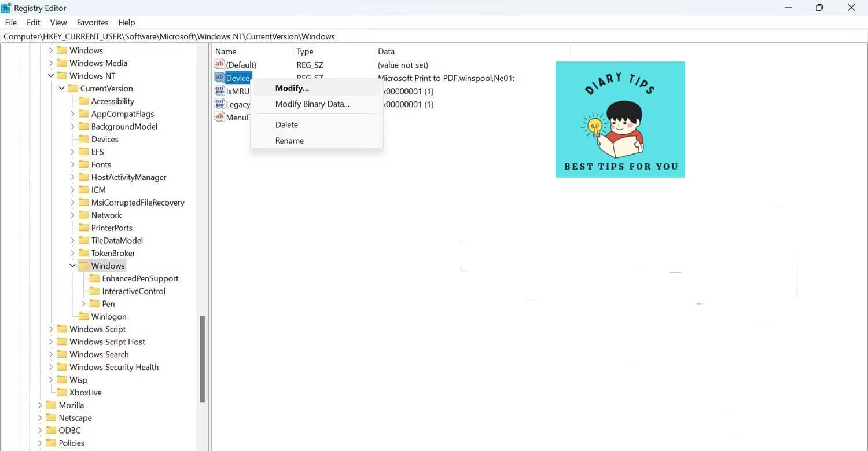The height and width of the screenshot is (451, 868).
Task: Click the Network folder icon
Action: click(x=83, y=215)
